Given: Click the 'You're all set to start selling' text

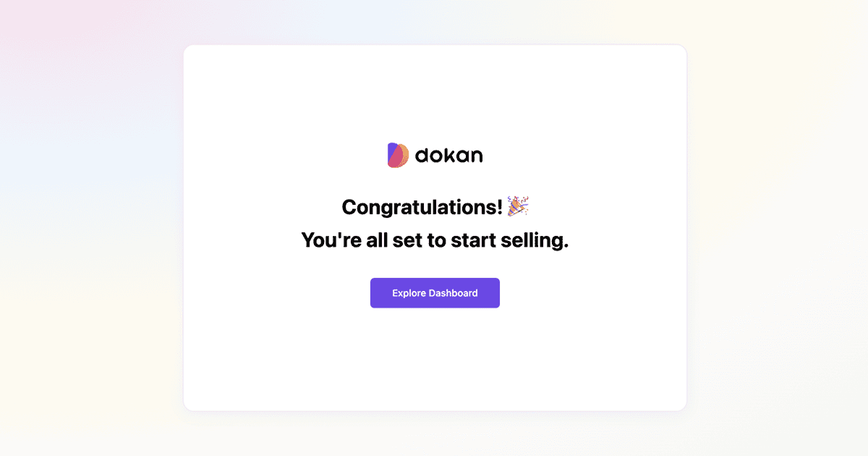Looking at the screenshot, I should tap(434, 240).
